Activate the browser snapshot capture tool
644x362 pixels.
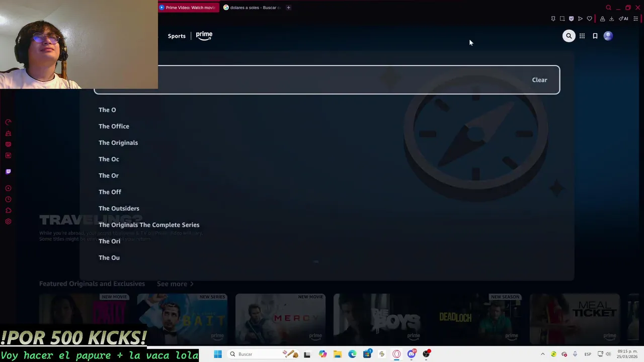[562, 19]
